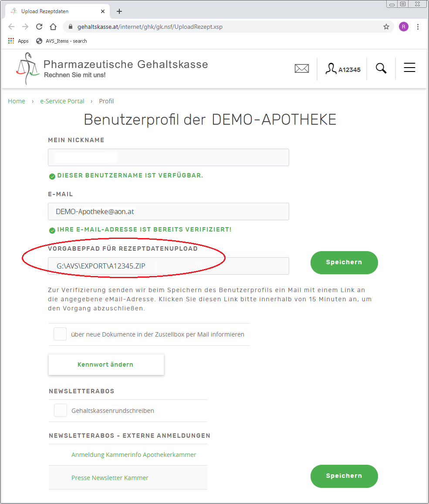429x504 pixels.
Task: Open the mail envelope icon in the header
Action: (302, 68)
